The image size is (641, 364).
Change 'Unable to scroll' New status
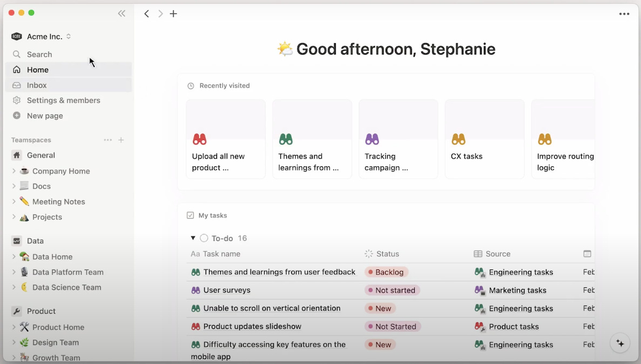(x=380, y=308)
